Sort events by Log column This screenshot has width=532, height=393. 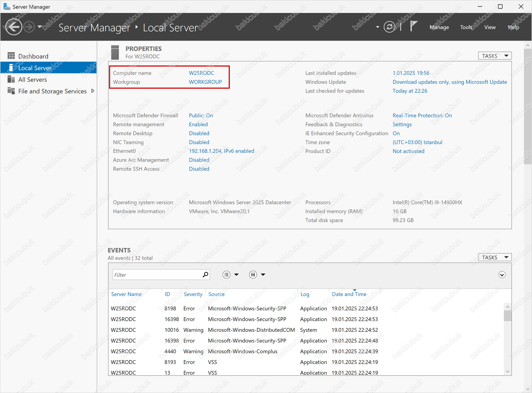pos(305,294)
